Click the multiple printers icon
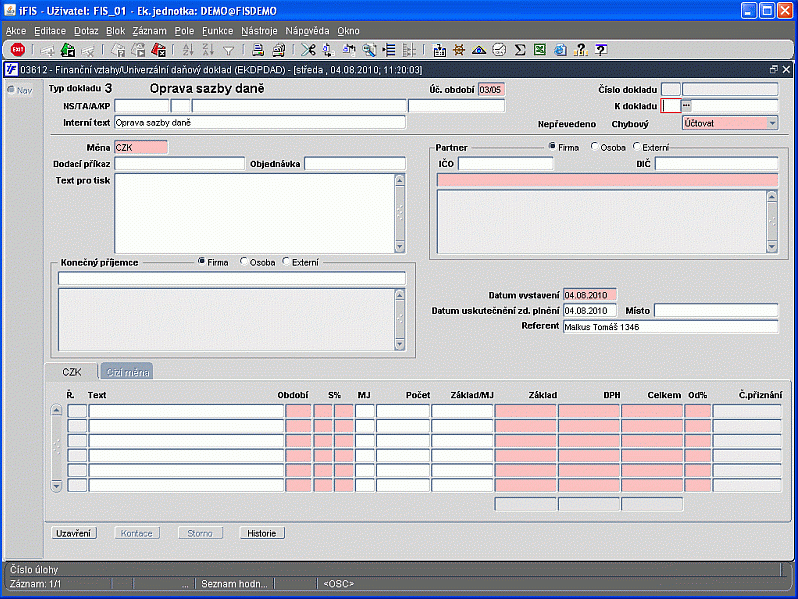 [278, 50]
